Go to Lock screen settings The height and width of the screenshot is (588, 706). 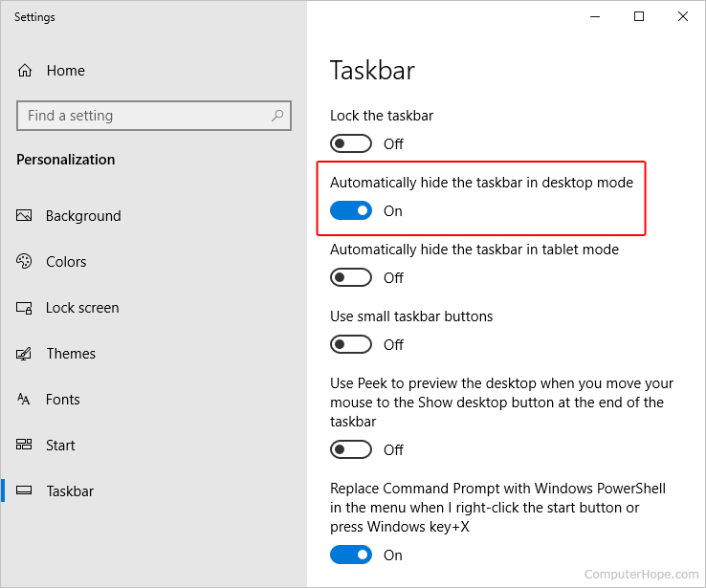tap(82, 308)
